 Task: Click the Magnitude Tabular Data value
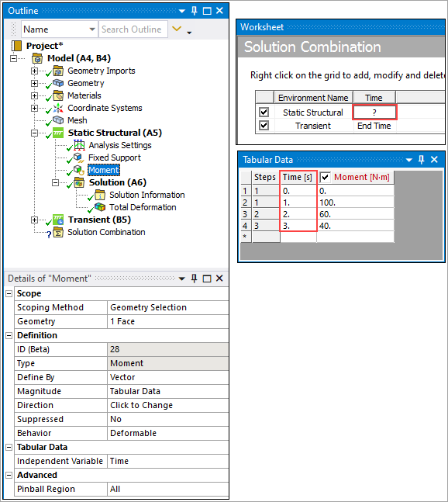pos(168,391)
